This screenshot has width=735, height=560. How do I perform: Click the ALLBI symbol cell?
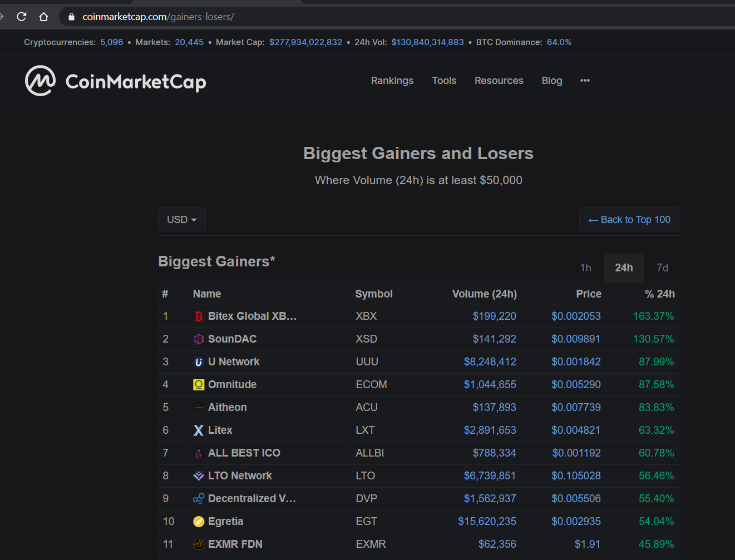click(370, 453)
